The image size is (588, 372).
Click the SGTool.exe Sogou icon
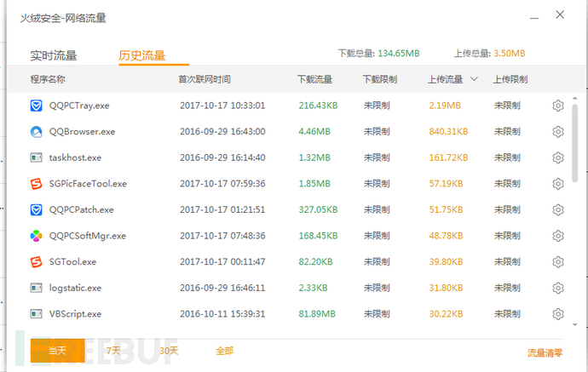[x=36, y=262]
